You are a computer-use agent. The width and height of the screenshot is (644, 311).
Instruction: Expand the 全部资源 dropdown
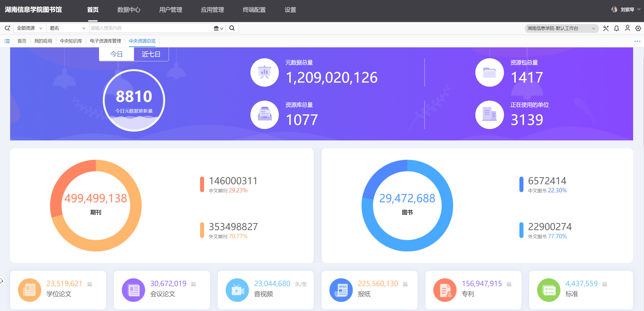(30, 28)
